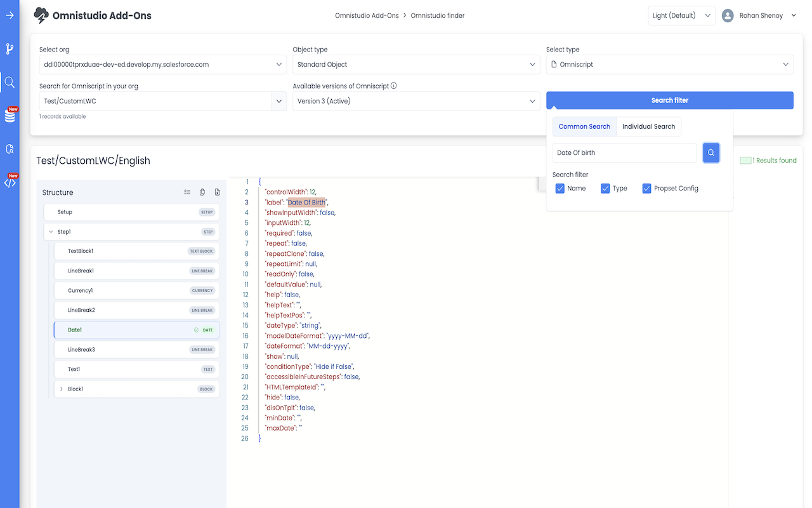Click the list view icon in Structure header
The width and height of the screenshot is (812, 508).
coord(187,192)
